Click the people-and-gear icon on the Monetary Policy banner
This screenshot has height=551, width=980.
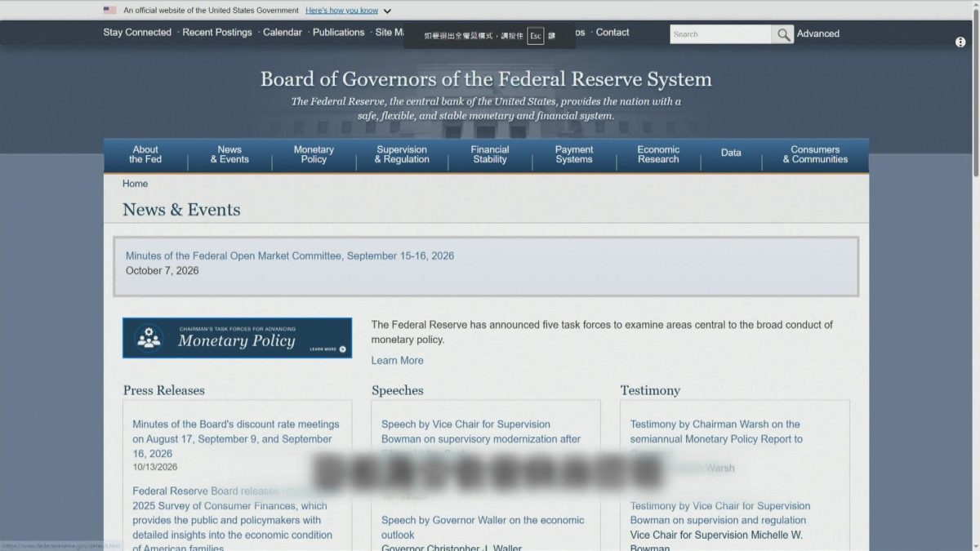click(x=149, y=338)
